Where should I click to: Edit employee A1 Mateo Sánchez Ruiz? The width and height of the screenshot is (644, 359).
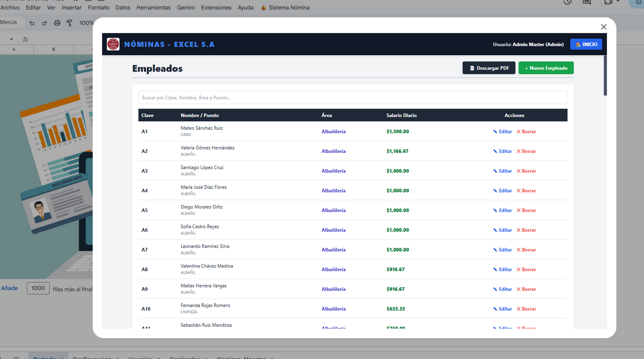pos(503,131)
